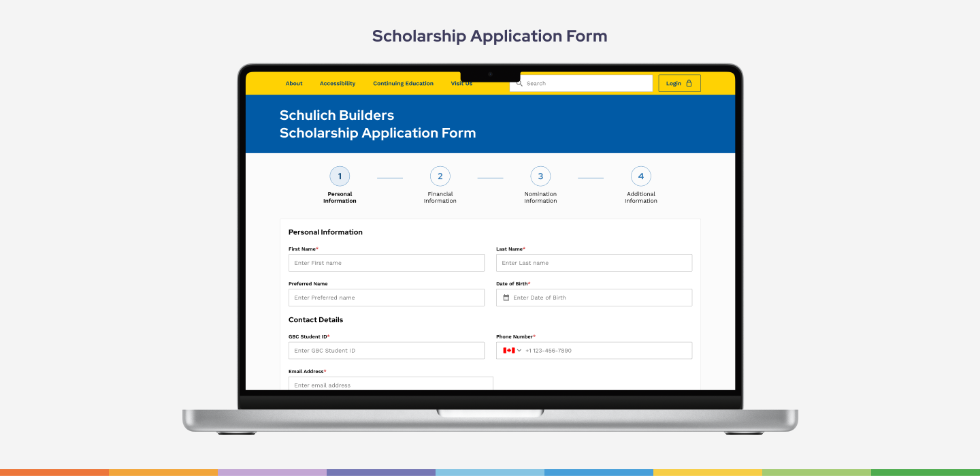Open the About menu item
Screen dimensions: 980x476
coord(294,84)
